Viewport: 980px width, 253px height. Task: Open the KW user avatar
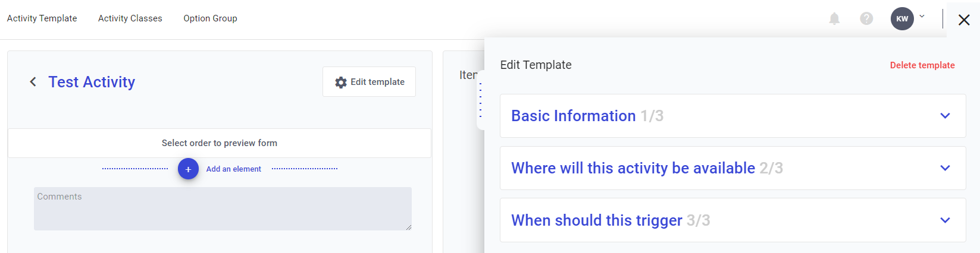coord(902,19)
